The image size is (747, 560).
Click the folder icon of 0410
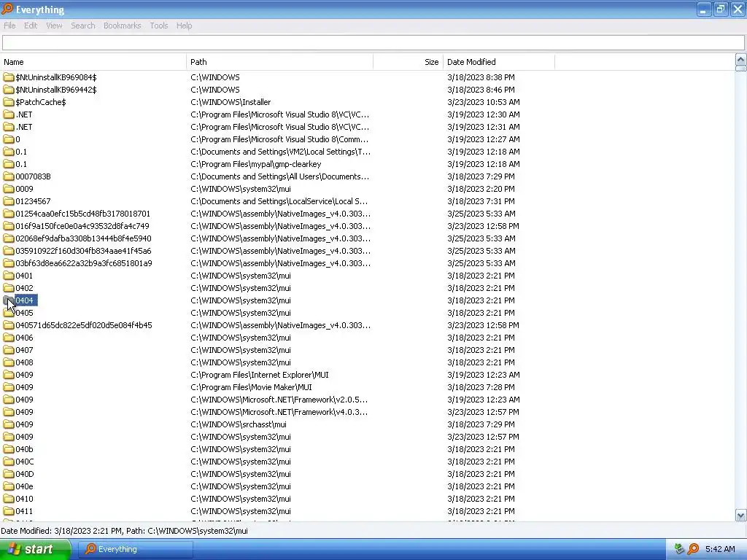point(9,499)
